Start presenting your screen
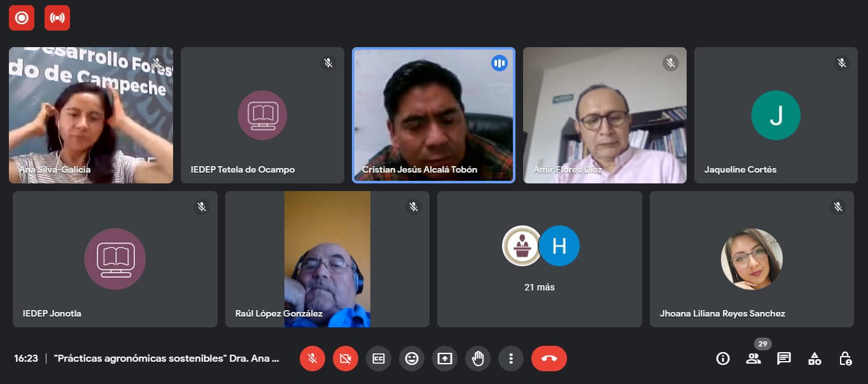 pyautogui.click(x=445, y=359)
